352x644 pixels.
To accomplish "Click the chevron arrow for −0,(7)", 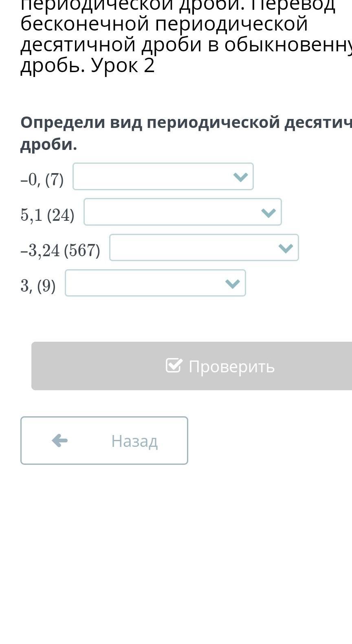I will point(240,177).
